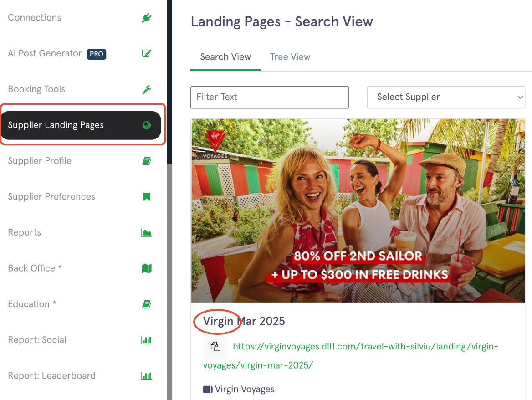The image size is (532, 400).
Task: Open the Select Supplier dropdown
Action: tap(446, 97)
